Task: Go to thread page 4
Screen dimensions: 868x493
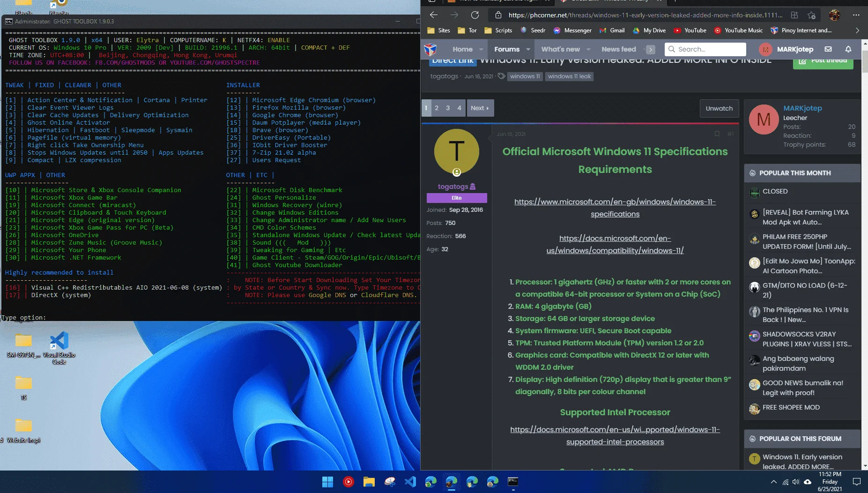Action: pos(460,108)
